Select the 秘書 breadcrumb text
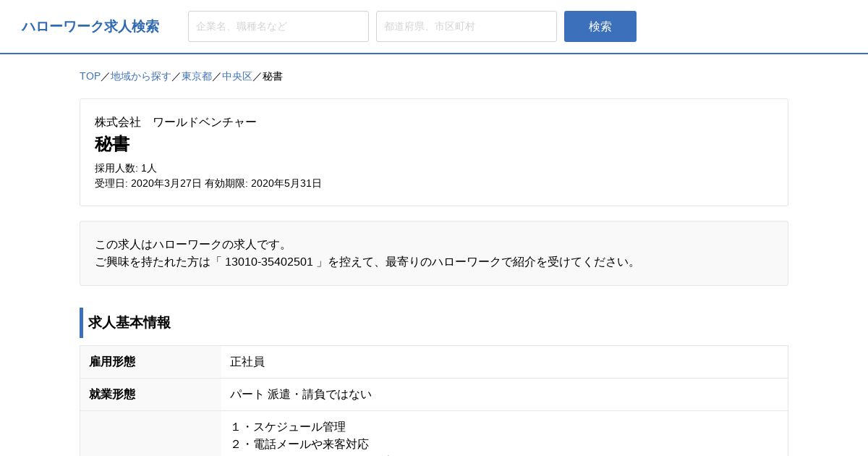The height and width of the screenshot is (456, 868). [273, 76]
